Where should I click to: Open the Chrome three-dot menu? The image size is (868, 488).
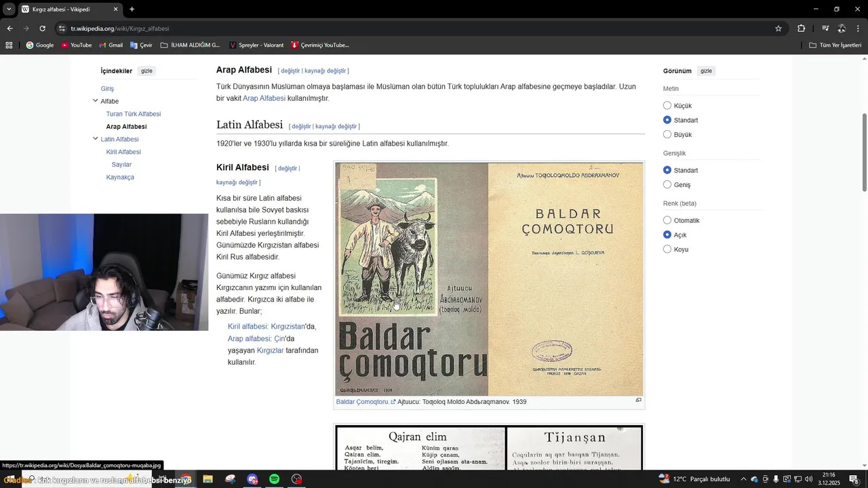pyautogui.click(x=859, y=28)
